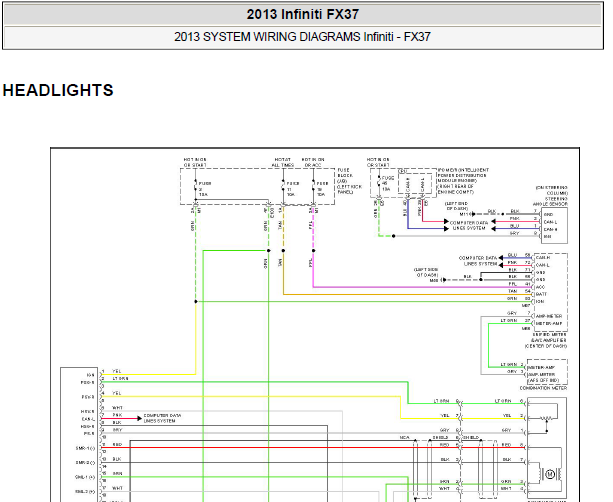613x502 pixels.
Task: Click the M66 ground reference
Action: (x=434, y=280)
